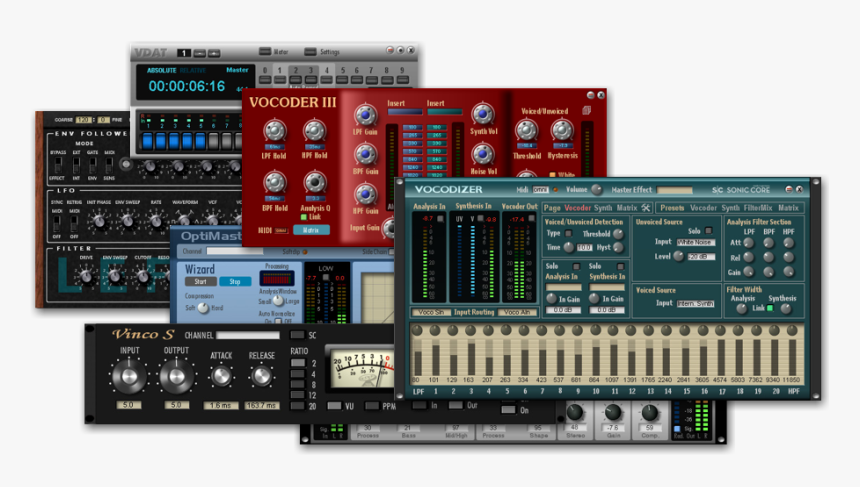Open Vocodizer Voiced Source Input Intern. Synth selector
The width and height of the screenshot is (860, 487).
(x=695, y=303)
